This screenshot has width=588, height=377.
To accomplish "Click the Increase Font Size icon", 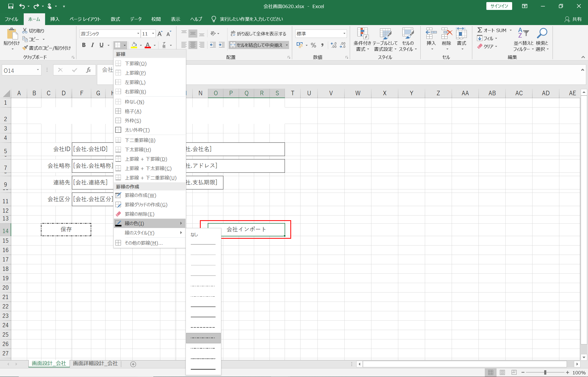I will (160, 34).
